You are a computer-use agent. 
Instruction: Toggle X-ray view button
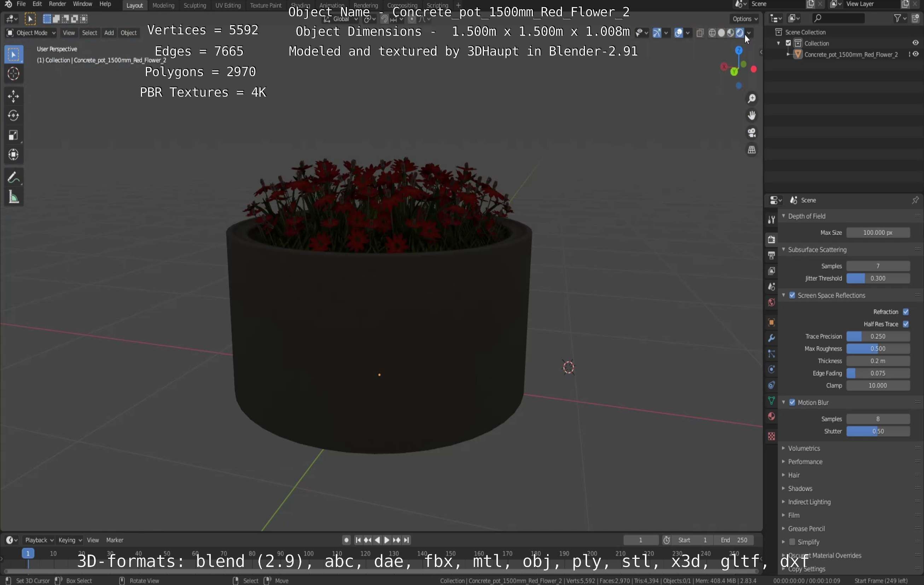click(700, 33)
